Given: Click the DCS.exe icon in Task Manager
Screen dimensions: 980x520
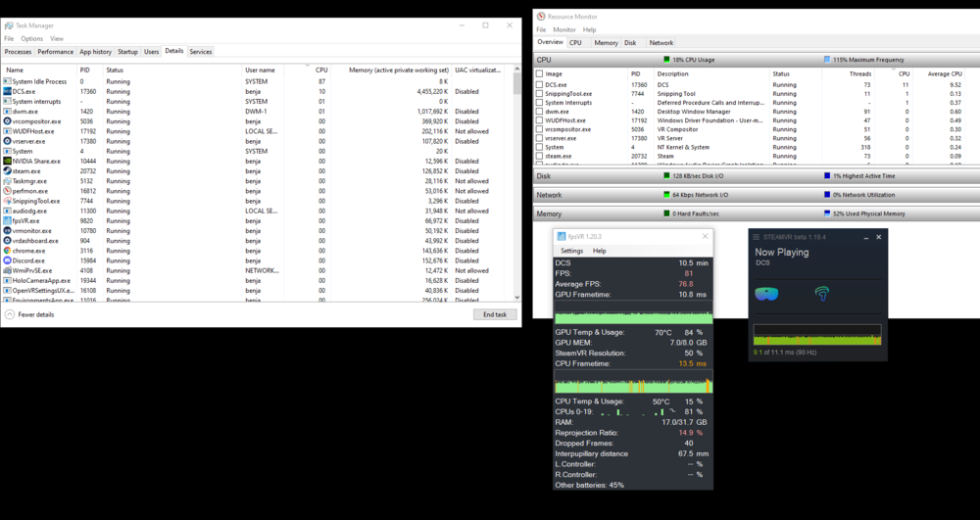Looking at the screenshot, I should [8, 91].
